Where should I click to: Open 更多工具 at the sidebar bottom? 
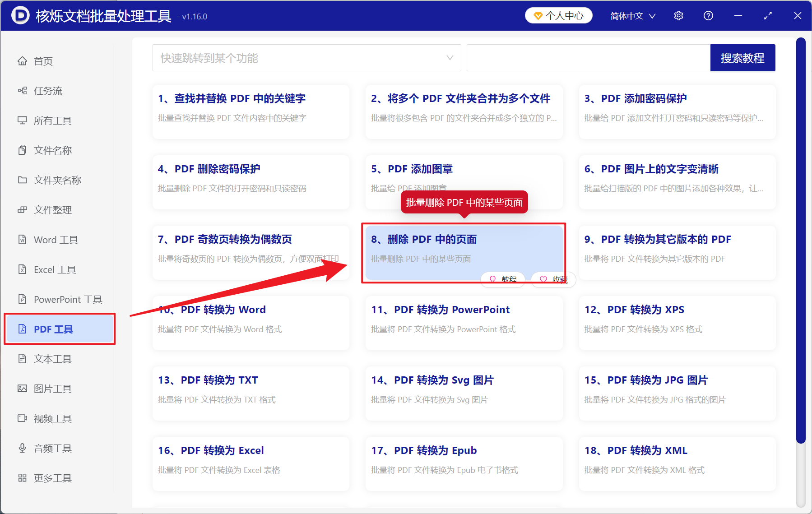click(53, 477)
